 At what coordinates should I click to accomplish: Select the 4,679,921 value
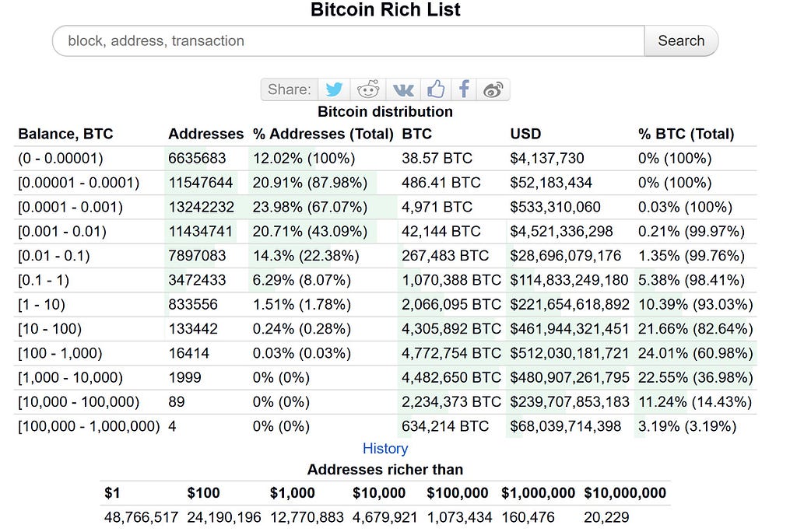pyautogui.click(x=384, y=517)
